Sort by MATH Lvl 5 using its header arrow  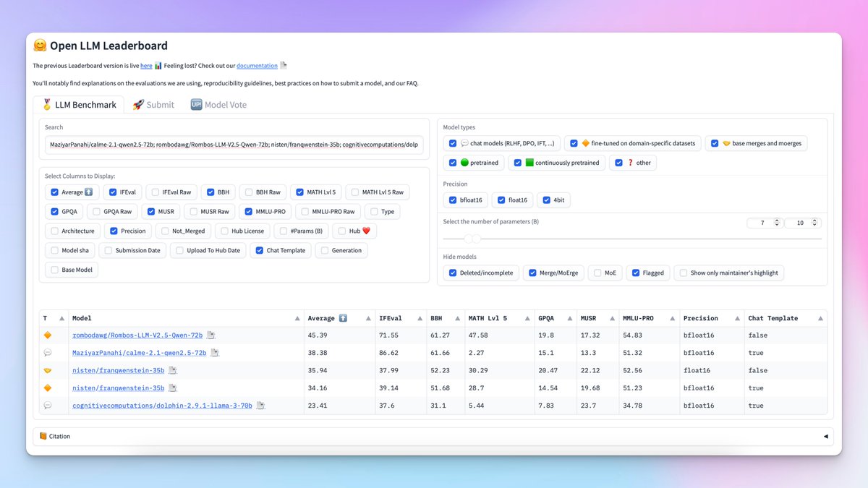click(x=528, y=318)
